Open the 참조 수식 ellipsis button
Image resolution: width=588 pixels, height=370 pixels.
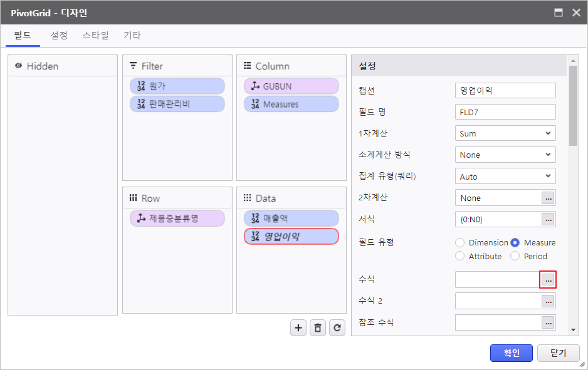pos(548,322)
